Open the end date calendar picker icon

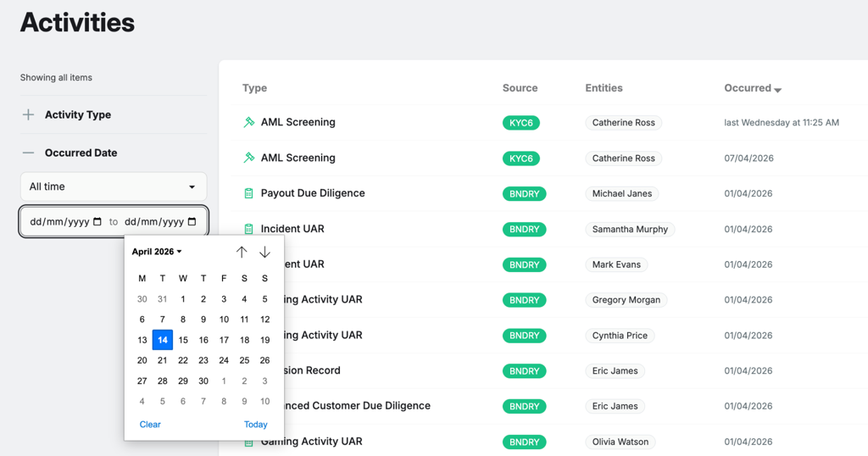pyautogui.click(x=192, y=221)
